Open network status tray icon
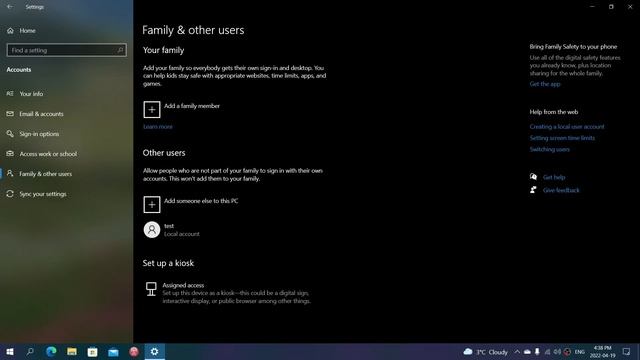 pyautogui.click(x=547, y=352)
